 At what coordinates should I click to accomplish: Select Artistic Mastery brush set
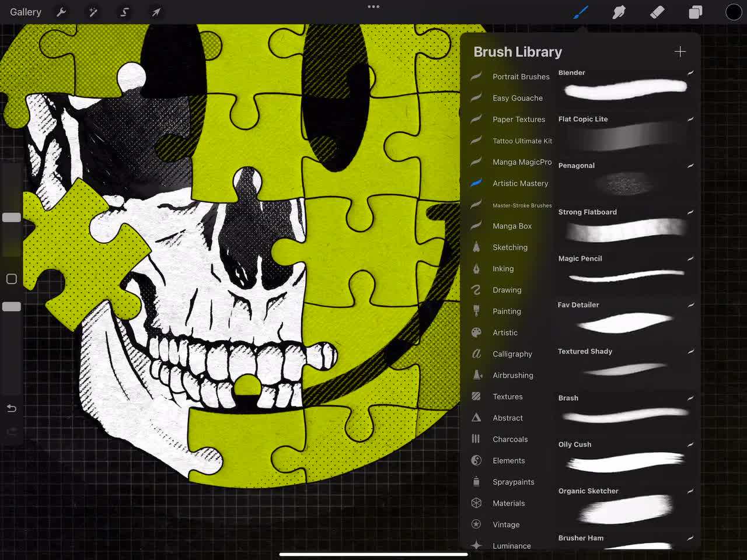click(x=511, y=183)
